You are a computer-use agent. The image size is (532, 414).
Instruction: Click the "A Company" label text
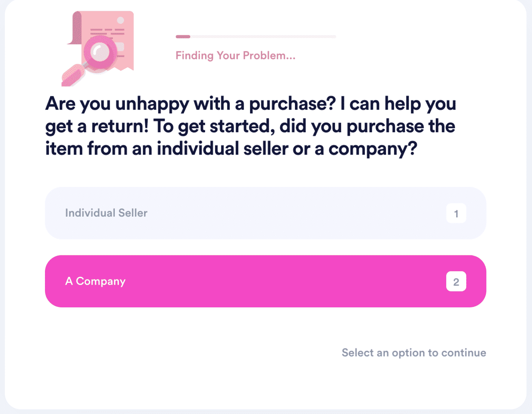point(95,282)
